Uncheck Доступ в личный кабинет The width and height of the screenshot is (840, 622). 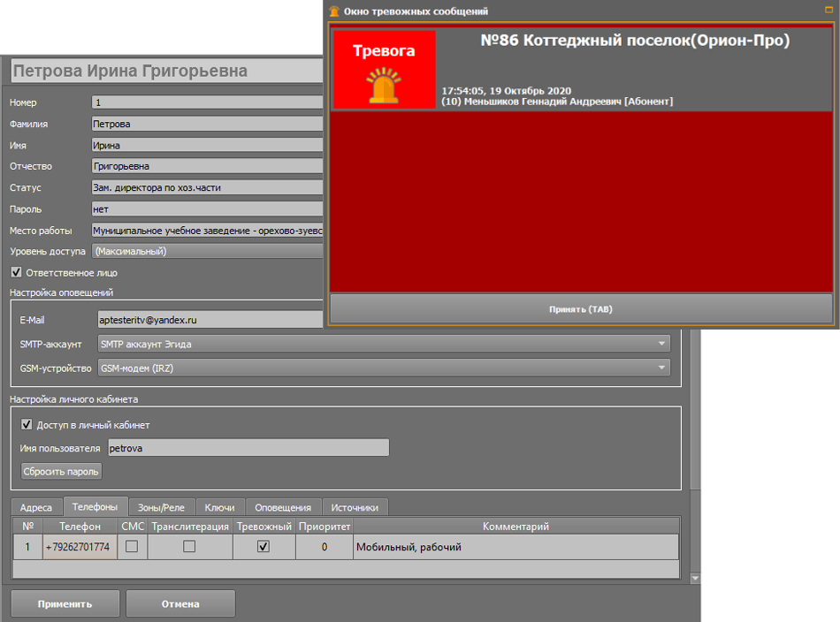27,425
